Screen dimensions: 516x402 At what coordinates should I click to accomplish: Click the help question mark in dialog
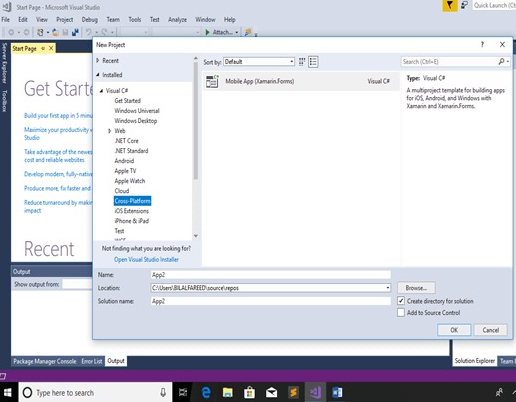tap(482, 44)
